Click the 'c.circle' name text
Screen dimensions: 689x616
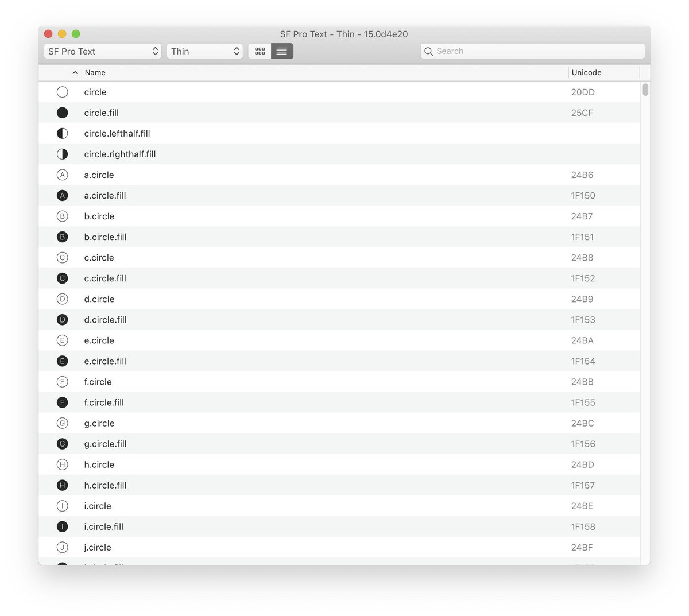click(x=99, y=257)
